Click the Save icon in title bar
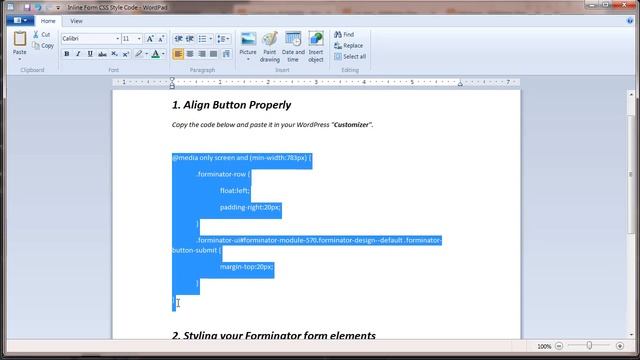Image resolution: width=640 pixels, height=360 pixels. point(27,7)
